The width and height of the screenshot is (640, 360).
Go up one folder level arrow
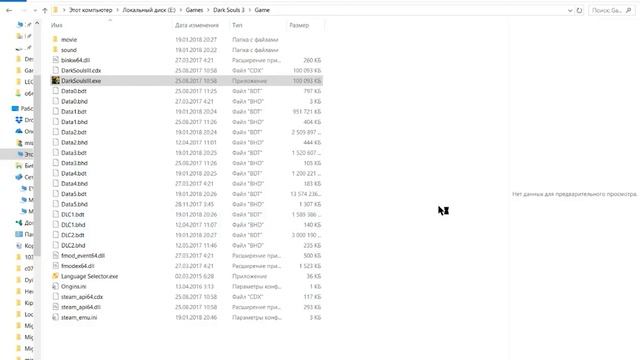click(x=45, y=10)
